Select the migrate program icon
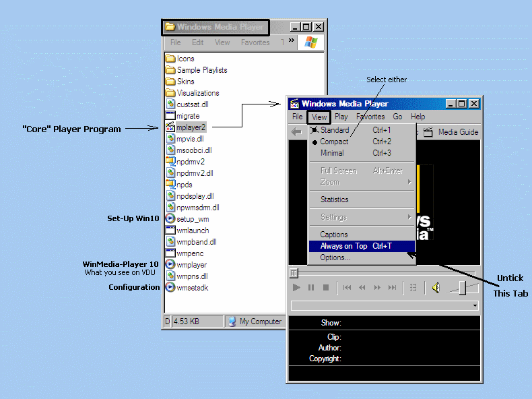Viewport: 532px width, 399px height. coord(170,116)
